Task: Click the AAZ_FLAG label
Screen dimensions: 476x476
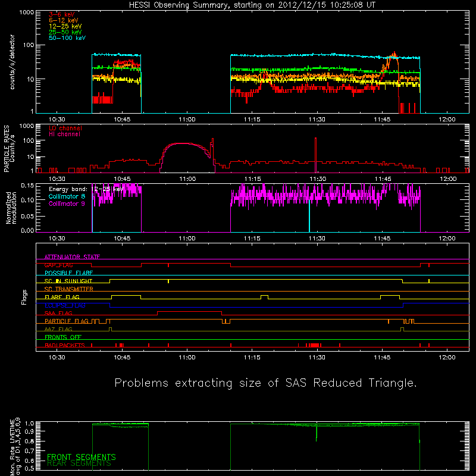Action: pyautogui.click(x=58, y=329)
